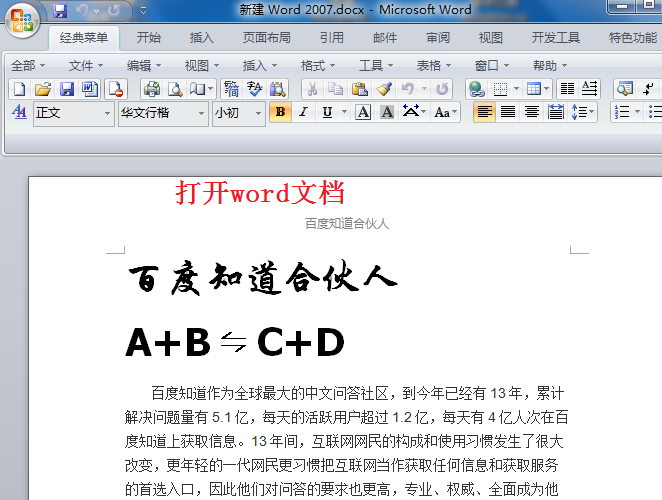This screenshot has height=500, width=662.
Task: Click the Print icon in toolbar
Action: [152, 89]
